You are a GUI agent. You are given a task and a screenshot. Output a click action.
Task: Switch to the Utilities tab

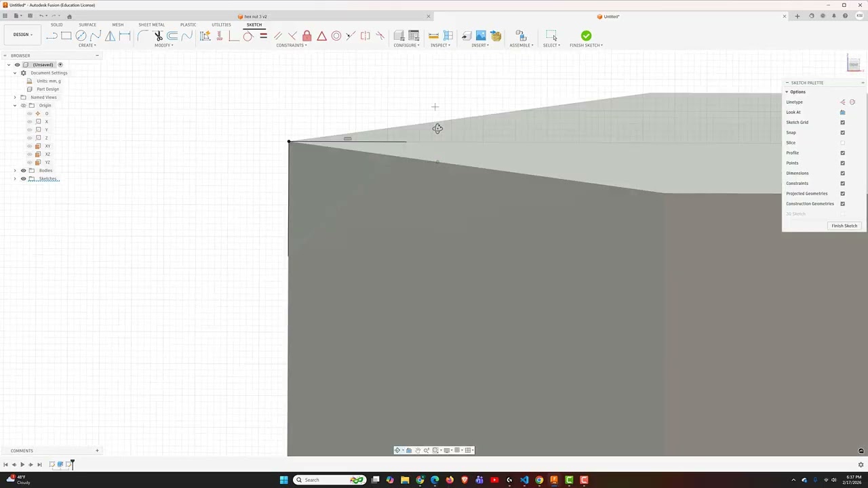coord(221,25)
